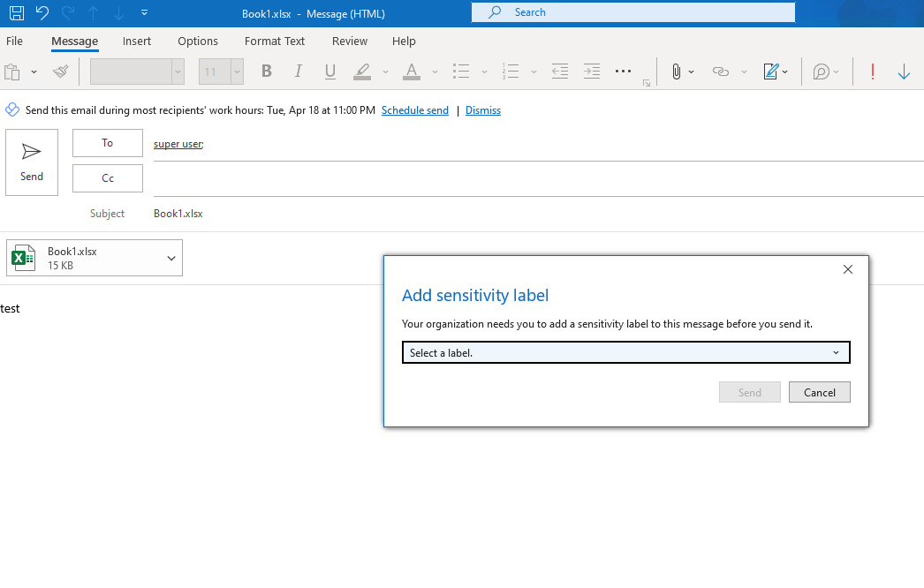
Task: Switch to Options tab
Action: [x=198, y=41]
